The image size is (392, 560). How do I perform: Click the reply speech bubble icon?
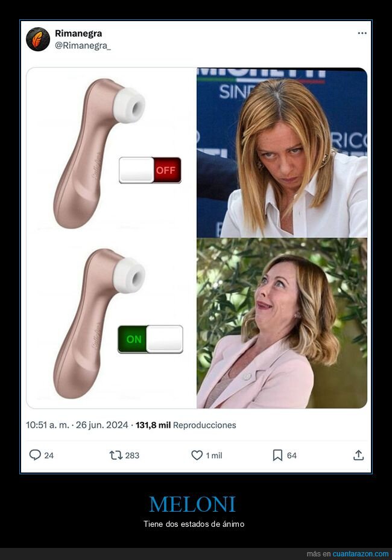point(35,455)
